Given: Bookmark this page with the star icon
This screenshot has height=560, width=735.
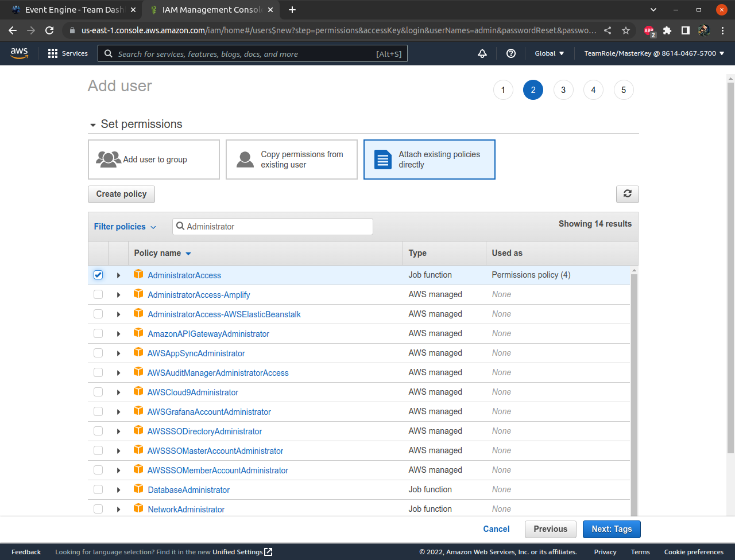Looking at the screenshot, I should pyautogui.click(x=626, y=30).
